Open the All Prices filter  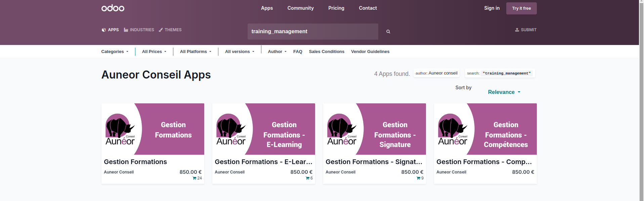coord(154,52)
